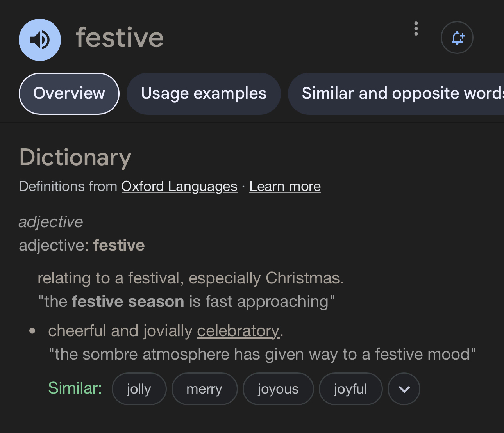Open the underlined celebratory word link
Screen dimensions: 504x433
click(238, 331)
